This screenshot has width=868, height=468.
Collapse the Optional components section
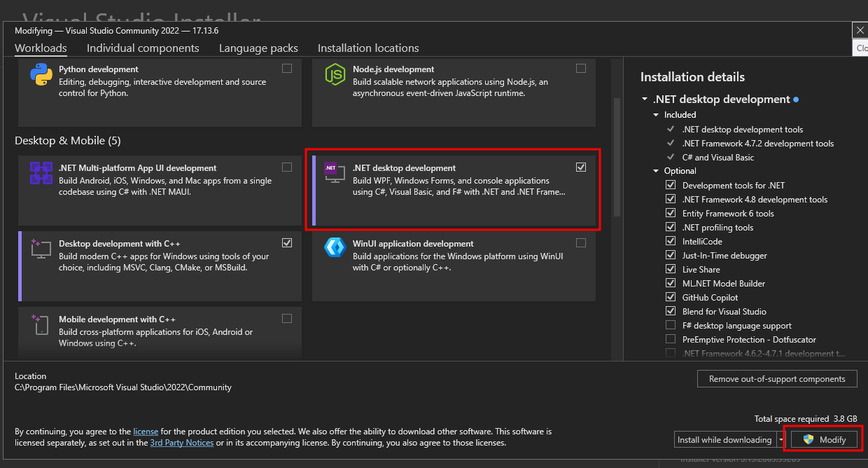pyautogui.click(x=656, y=171)
